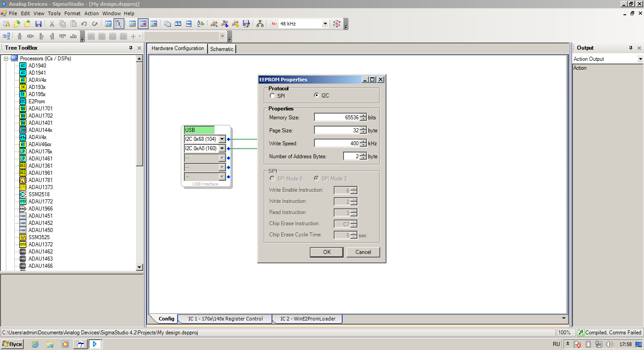Viewport: 644px width, 350px height.
Task: Open the I2C 0x68 (104) dropdown
Action: coord(222,139)
